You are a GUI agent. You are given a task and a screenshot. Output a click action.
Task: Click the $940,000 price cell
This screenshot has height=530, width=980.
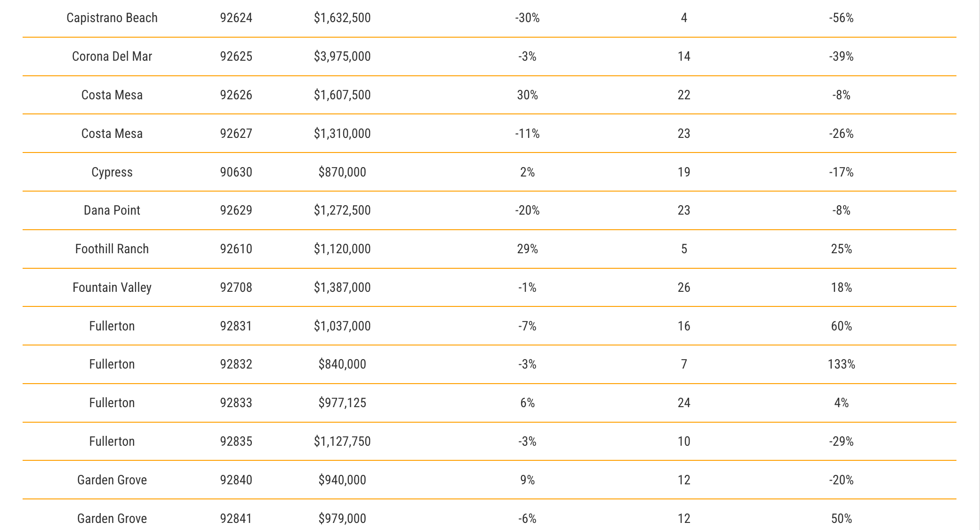342,480
